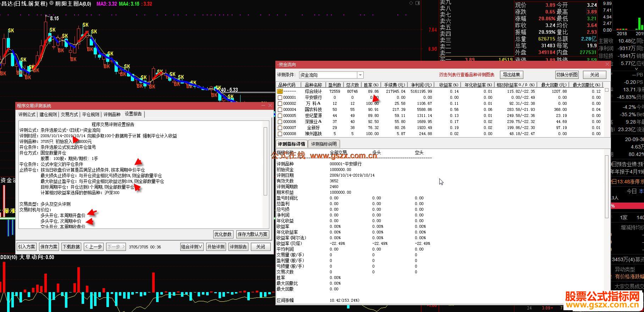644x312 pixels.
Task: Open the 评测指标说明 tab
Action: pyautogui.click(x=324, y=144)
